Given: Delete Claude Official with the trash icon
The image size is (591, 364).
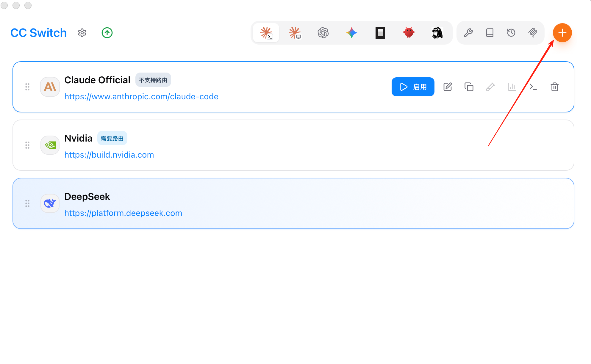Looking at the screenshot, I should [x=555, y=87].
